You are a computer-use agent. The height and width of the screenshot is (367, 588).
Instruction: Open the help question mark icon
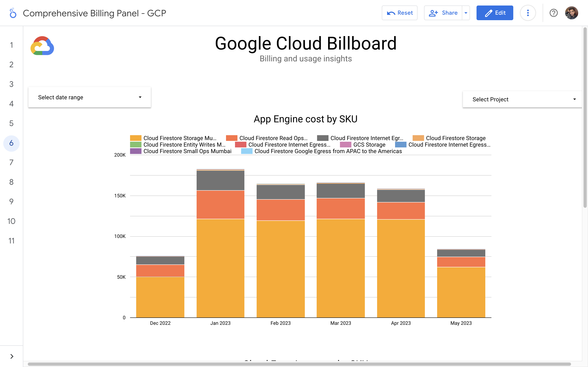click(x=553, y=13)
